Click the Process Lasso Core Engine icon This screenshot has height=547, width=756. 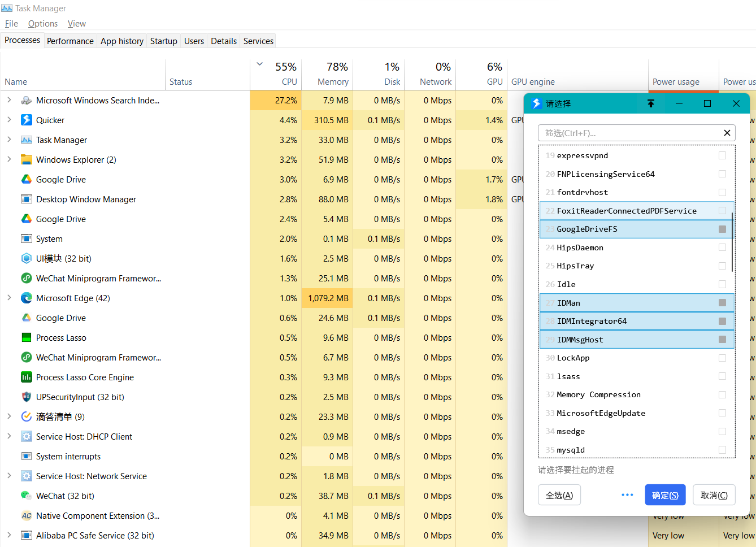[27, 377]
